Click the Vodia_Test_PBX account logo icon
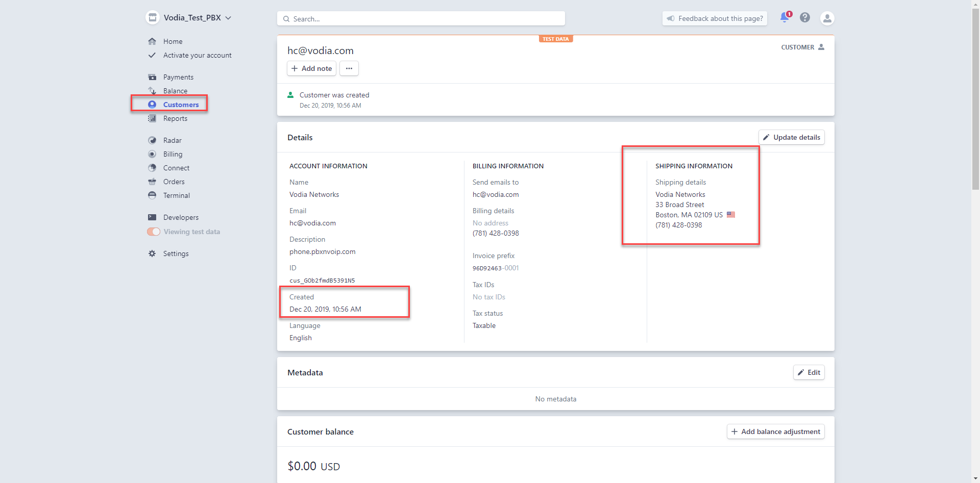 point(153,17)
